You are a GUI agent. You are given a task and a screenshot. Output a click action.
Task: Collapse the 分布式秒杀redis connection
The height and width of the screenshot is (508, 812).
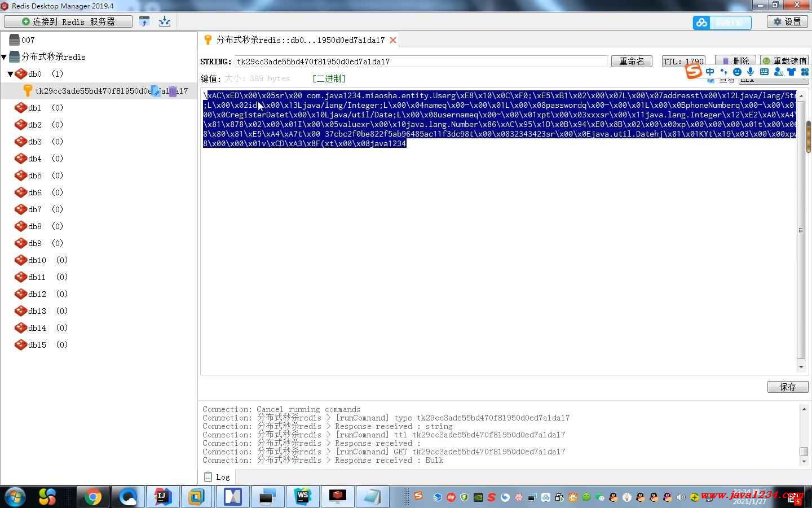(4, 57)
